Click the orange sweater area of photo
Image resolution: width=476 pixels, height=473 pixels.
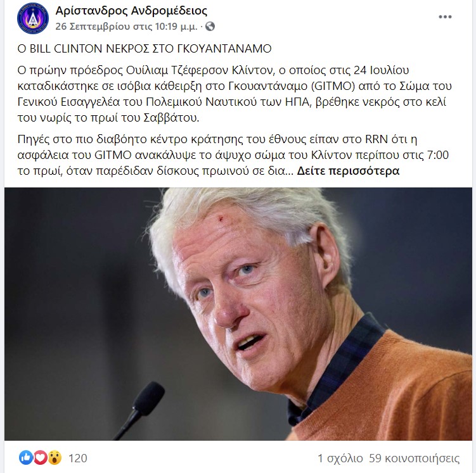tap(395, 394)
